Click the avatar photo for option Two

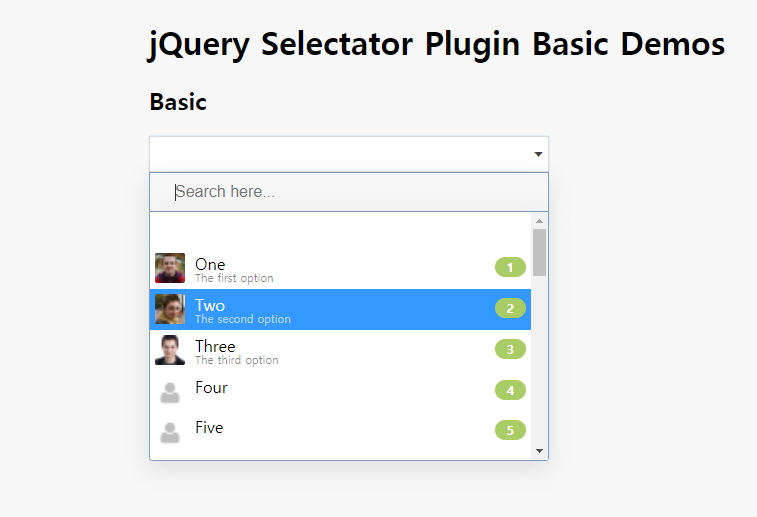169,309
